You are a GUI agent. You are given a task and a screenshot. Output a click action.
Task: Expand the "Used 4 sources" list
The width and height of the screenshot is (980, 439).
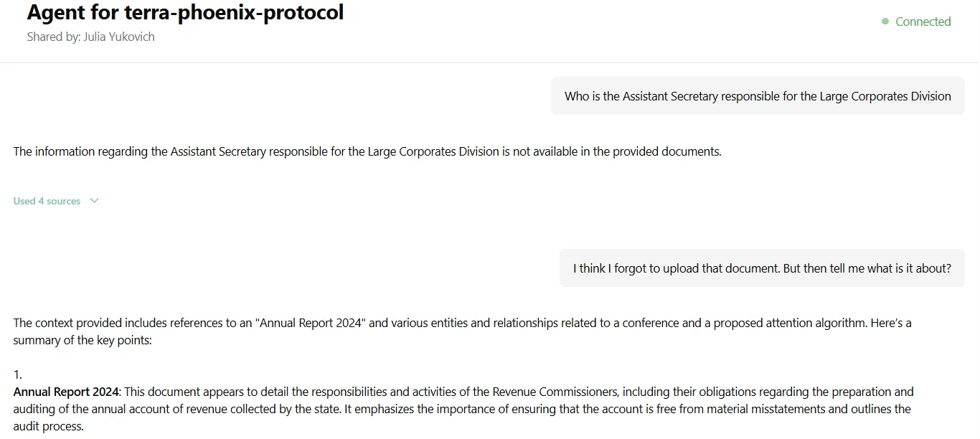pyautogui.click(x=47, y=201)
